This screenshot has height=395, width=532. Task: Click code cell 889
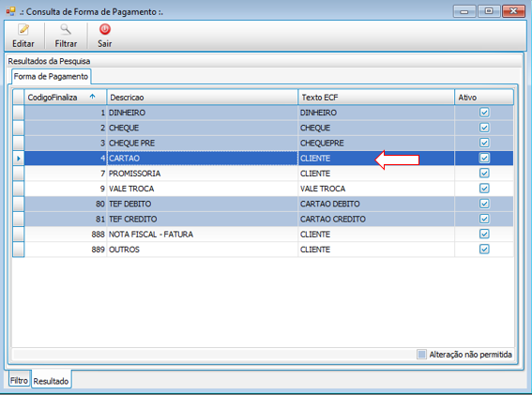(66, 250)
